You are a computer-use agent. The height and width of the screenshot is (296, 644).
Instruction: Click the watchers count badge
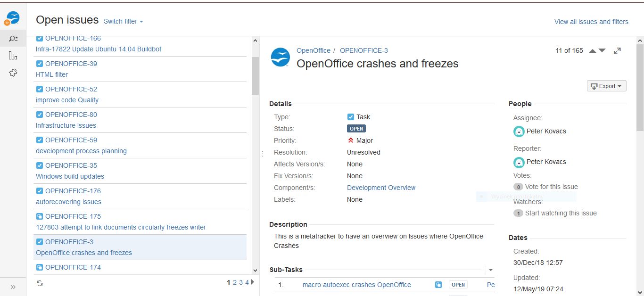[518, 213]
